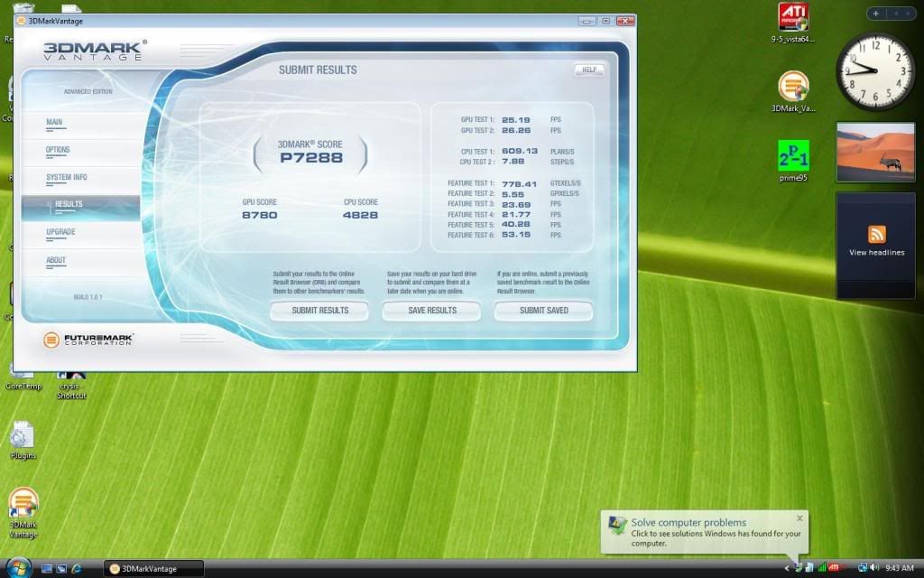Launch Internet Explorer from Quick Launch
Image resolution: width=924 pixels, height=578 pixels.
76,569
